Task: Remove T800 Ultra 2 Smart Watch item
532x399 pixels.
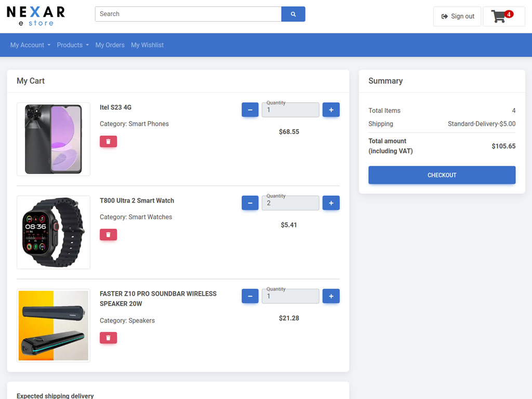Action: [108, 235]
